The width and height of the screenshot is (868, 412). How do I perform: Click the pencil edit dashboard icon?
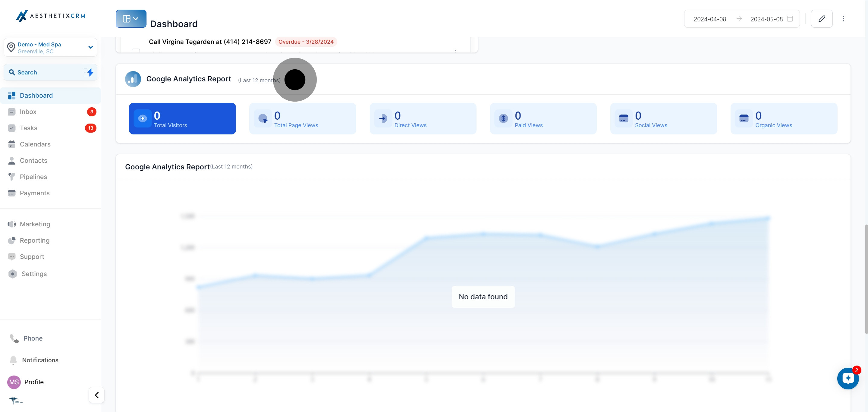click(x=822, y=19)
